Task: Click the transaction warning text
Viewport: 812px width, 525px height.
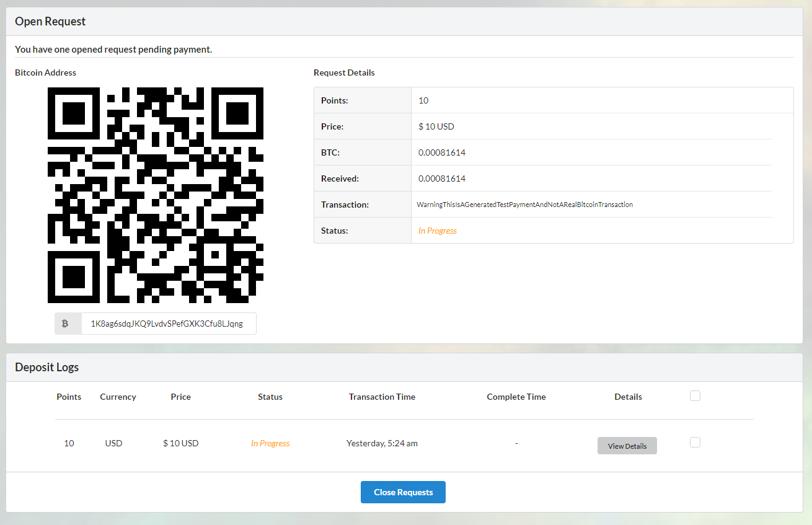Action: pos(525,205)
